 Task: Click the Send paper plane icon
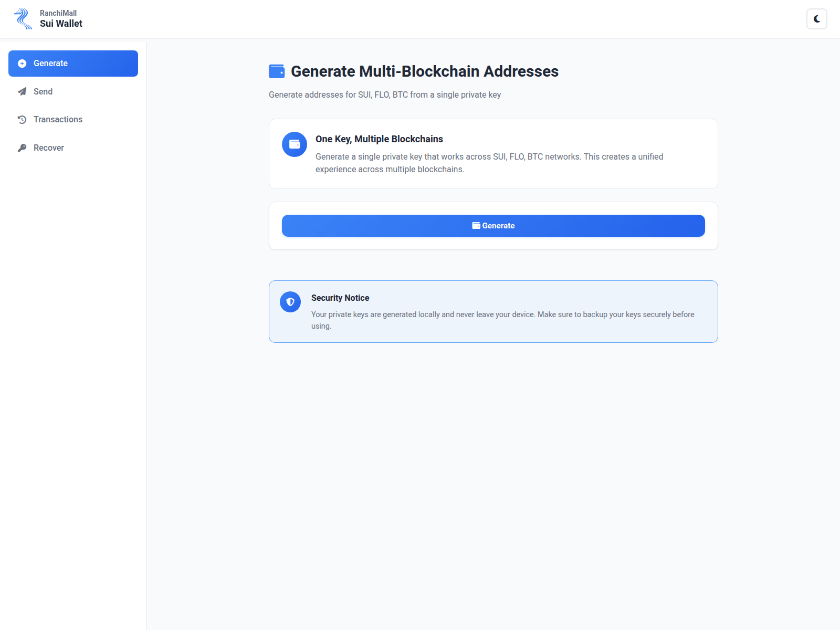point(22,91)
